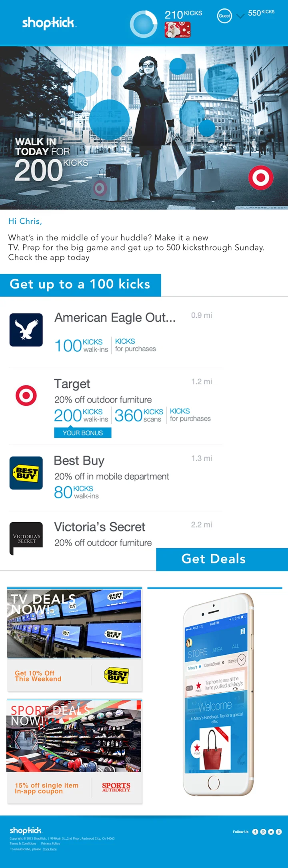The height and width of the screenshot is (868, 288).
Task: Expand the chevron next to Guest
Action: click(240, 16)
